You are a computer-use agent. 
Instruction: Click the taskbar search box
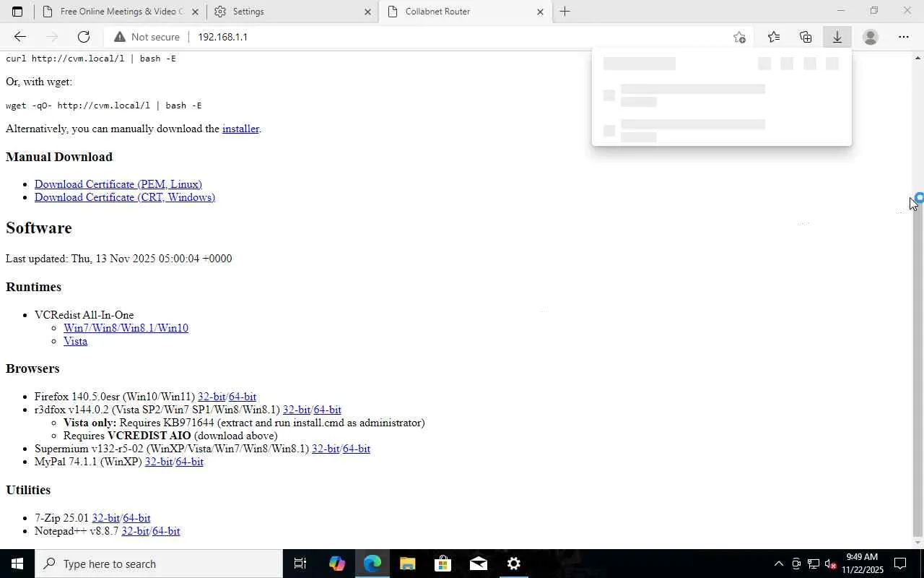pyautogui.click(x=159, y=564)
